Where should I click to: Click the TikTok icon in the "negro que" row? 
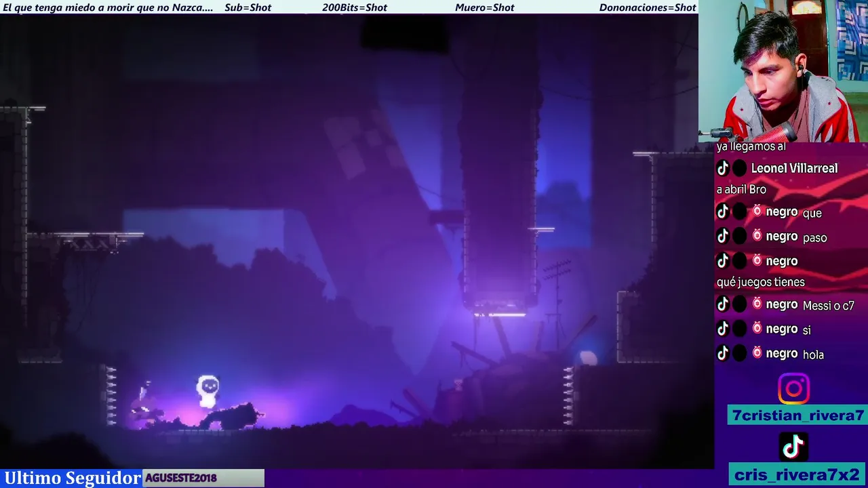(x=723, y=212)
